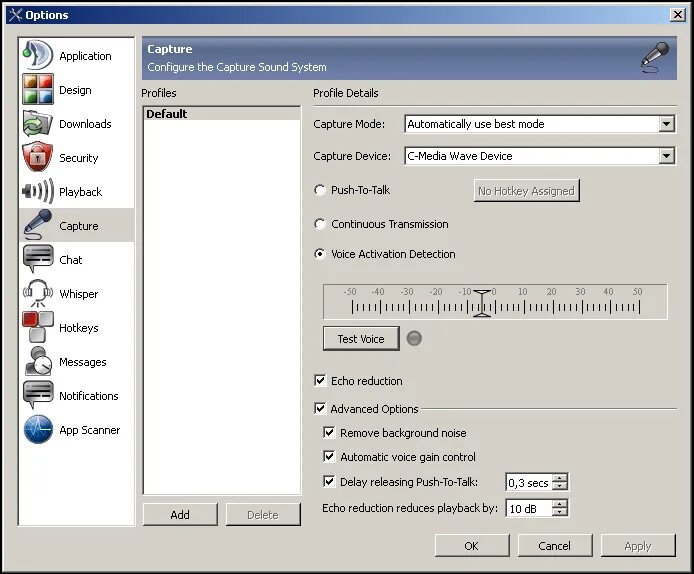The width and height of the screenshot is (694, 574).
Task: Click the voice activation level slider handle
Action: 482,304
